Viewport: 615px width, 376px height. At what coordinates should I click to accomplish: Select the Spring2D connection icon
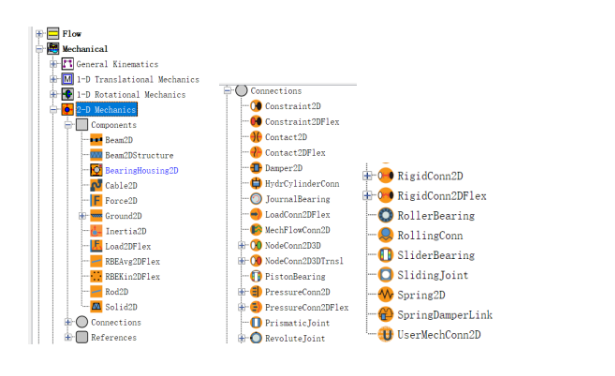[386, 294]
